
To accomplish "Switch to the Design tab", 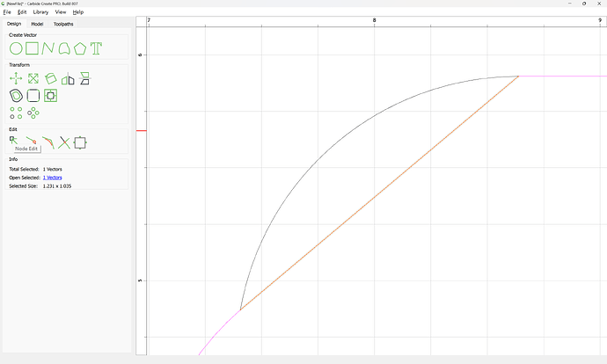I will (x=14, y=24).
